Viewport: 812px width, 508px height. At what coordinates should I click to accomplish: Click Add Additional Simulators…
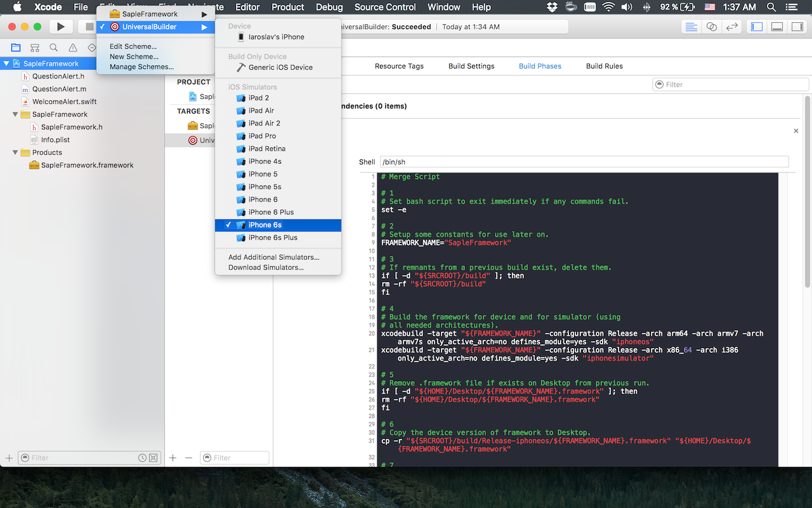click(278, 257)
